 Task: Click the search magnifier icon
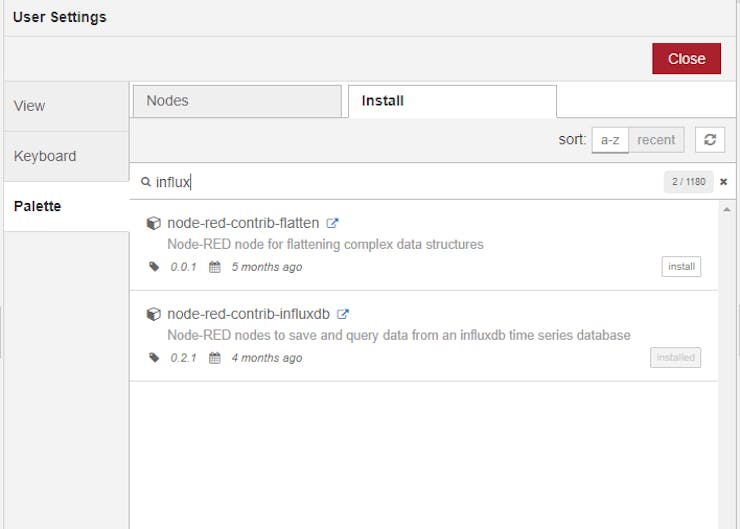[x=146, y=182]
